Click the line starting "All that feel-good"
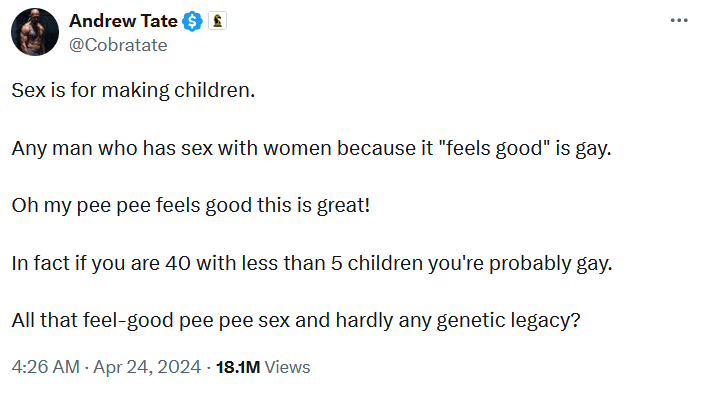702x394 pixels. click(296, 321)
